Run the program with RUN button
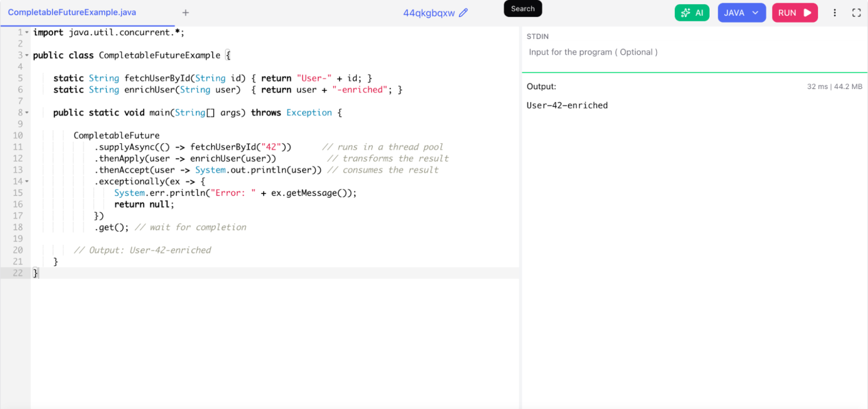Image resolution: width=868 pixels, height=409 pixels. [x=795, y=12]
